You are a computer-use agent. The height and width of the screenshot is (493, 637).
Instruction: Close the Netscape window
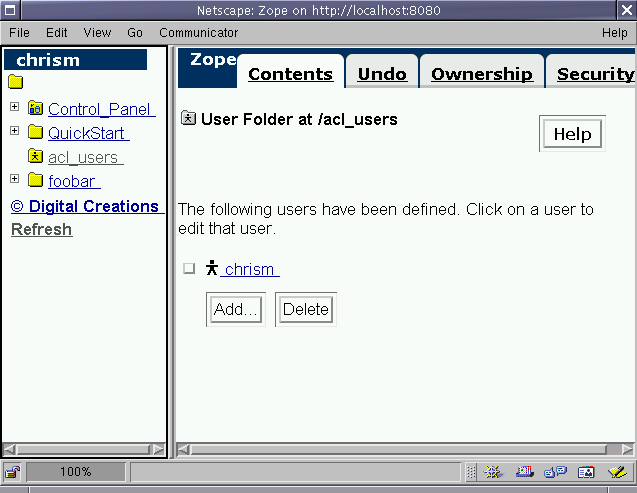627,10
